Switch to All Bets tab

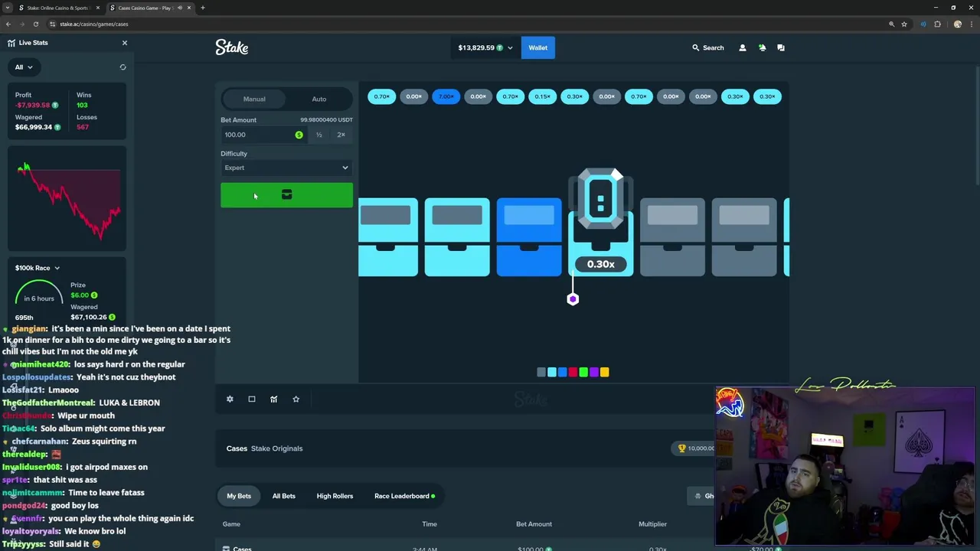(284, 496)
